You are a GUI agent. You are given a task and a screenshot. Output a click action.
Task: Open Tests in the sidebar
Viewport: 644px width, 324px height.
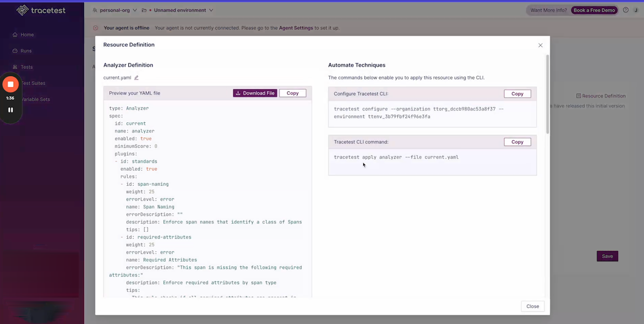27,67
